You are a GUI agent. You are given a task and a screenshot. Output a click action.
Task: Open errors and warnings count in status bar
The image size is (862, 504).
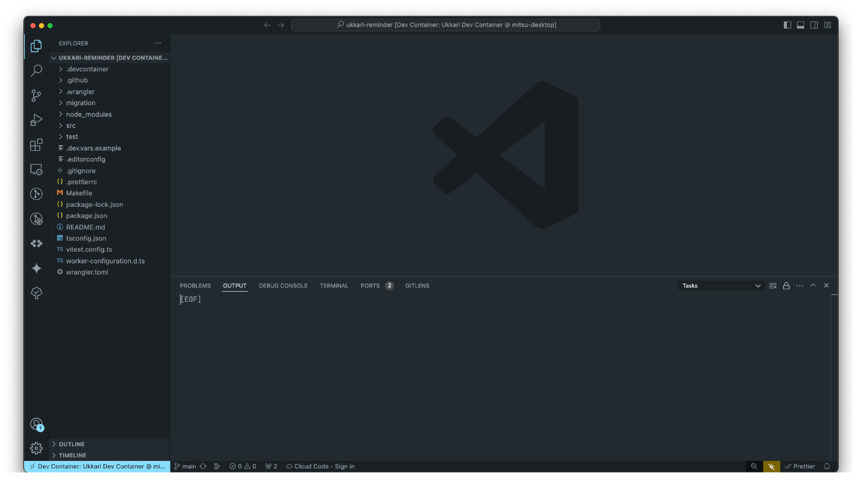(243, 466)
